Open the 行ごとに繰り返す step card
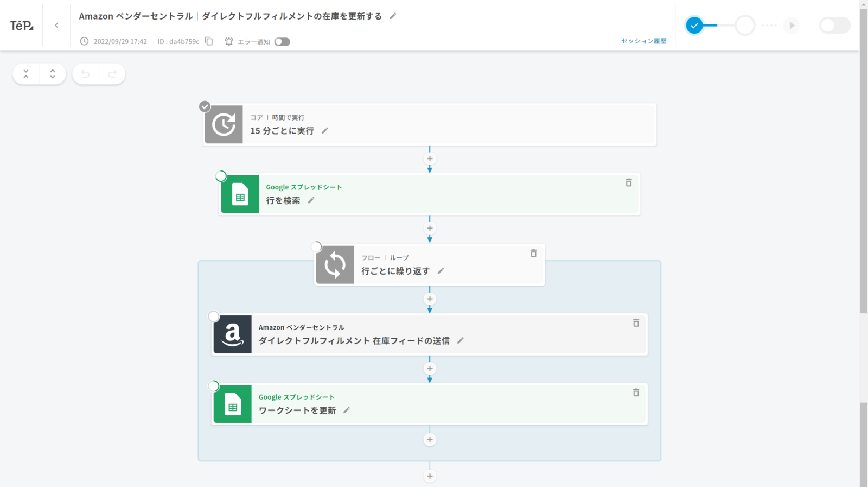Viewport: 868px width, 487px height. tap(430, 265)
